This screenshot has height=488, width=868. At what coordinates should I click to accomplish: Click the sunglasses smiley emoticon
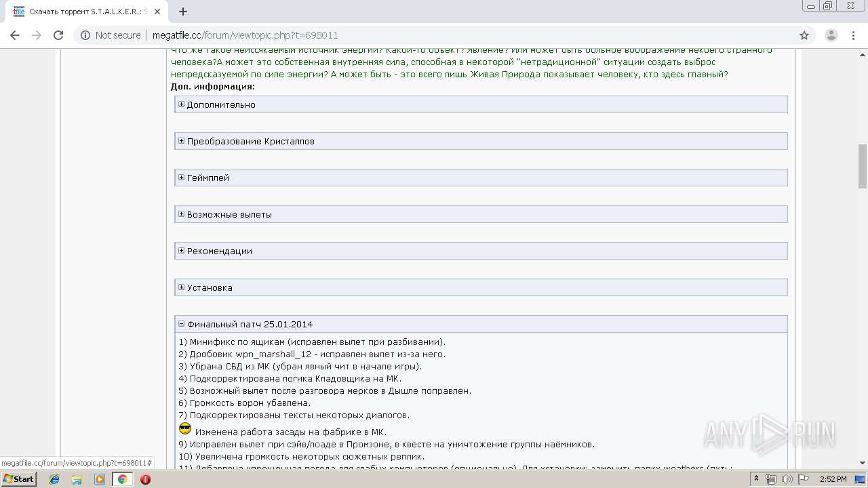(185, 428)
